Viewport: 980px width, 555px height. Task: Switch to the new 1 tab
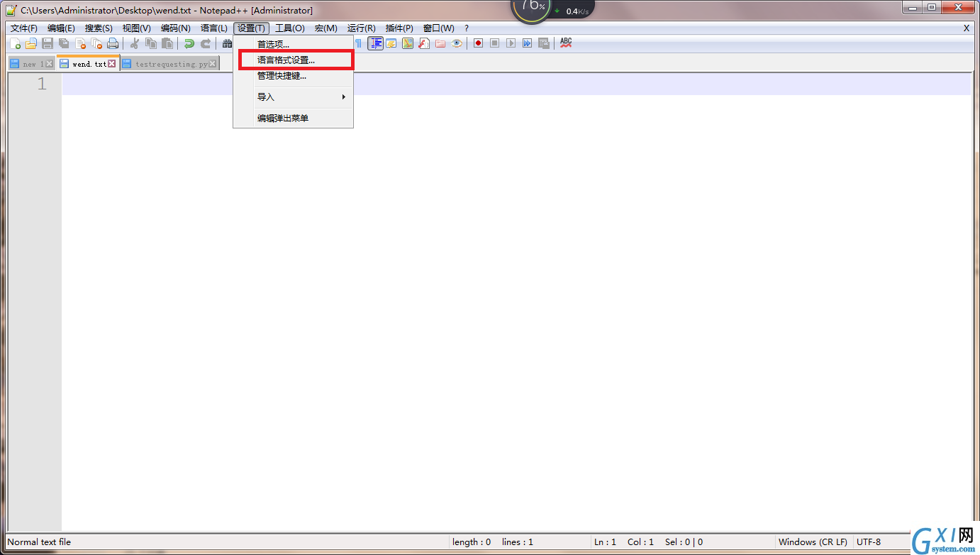click(31, 64)
